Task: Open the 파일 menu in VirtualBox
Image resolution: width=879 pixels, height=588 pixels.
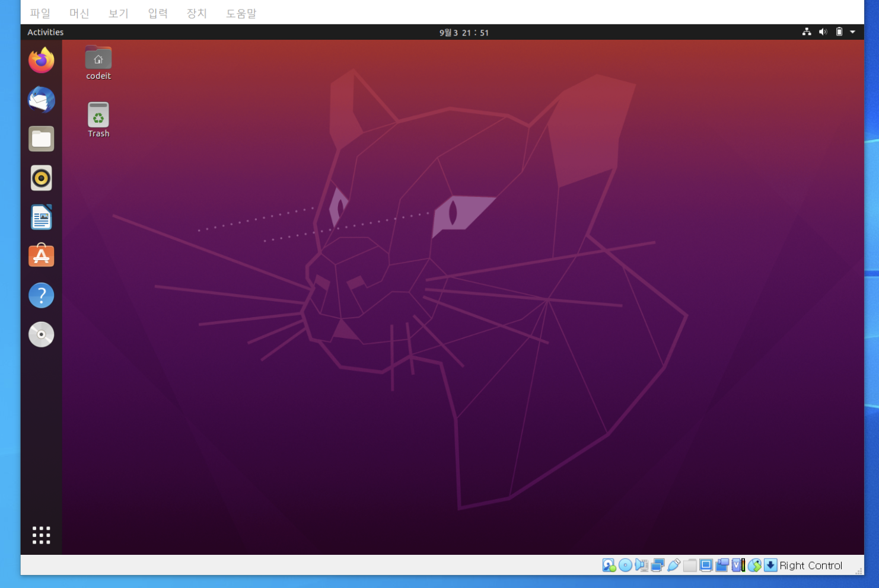Action: 40,13
